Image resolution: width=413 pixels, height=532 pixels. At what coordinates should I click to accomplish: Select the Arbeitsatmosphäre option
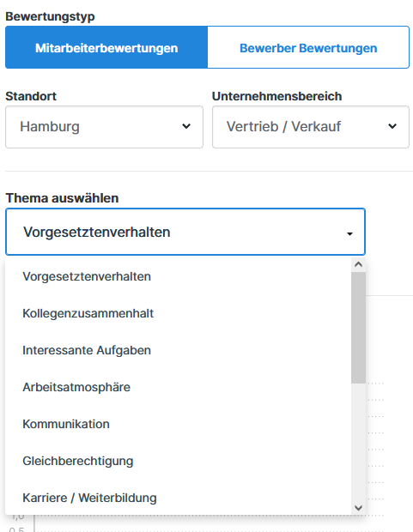tap(179, 387)
